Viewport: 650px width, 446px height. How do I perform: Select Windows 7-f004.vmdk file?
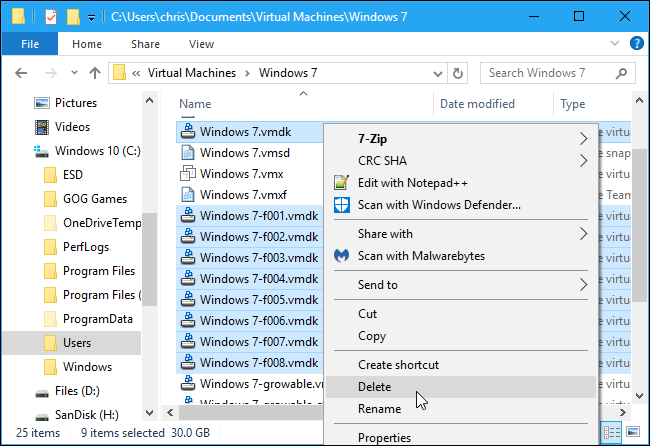coord(250,279)
